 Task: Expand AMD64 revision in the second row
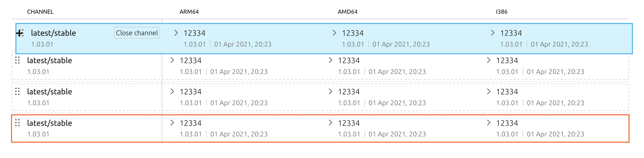tap(330, 60)
